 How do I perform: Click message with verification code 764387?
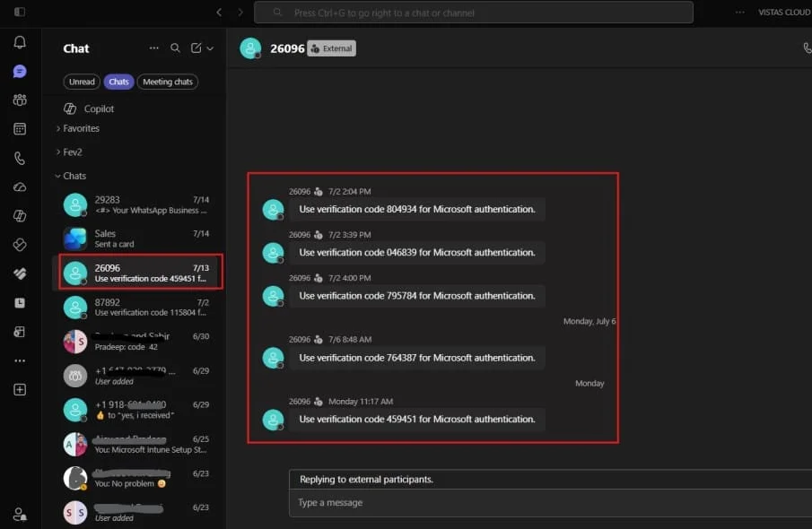point(417,358)
